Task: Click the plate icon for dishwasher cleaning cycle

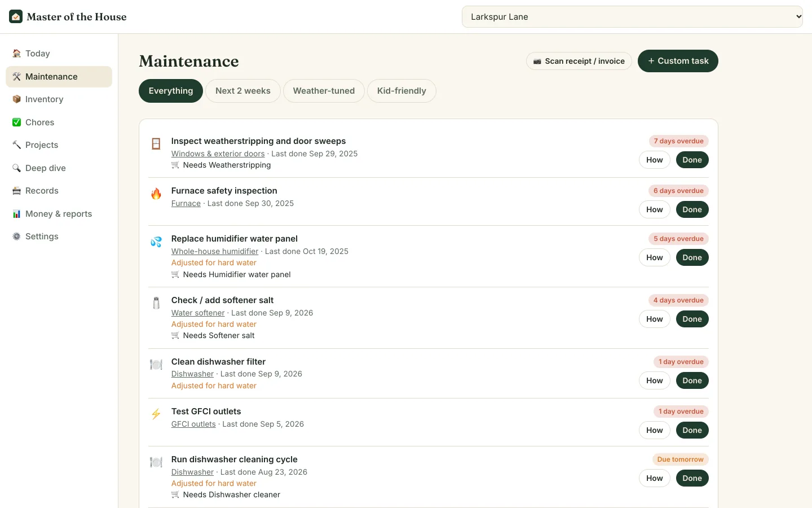Action: (156, 462)
